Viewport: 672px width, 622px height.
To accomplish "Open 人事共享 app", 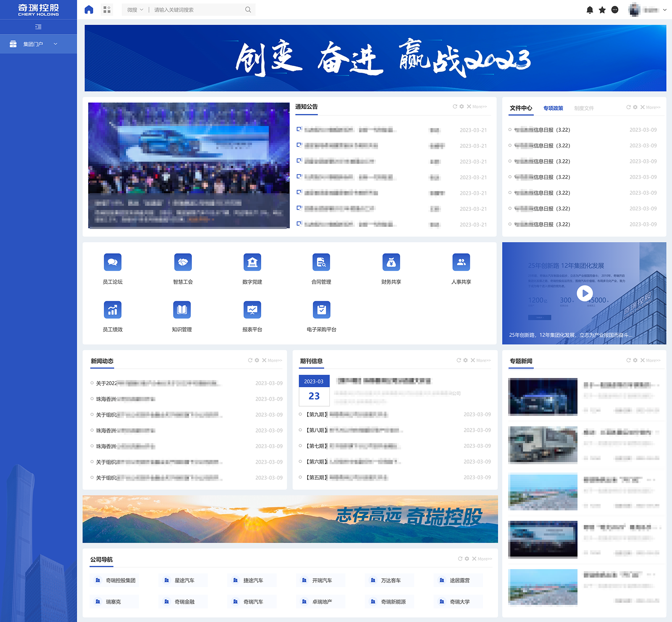I will (x=461, y=269).
